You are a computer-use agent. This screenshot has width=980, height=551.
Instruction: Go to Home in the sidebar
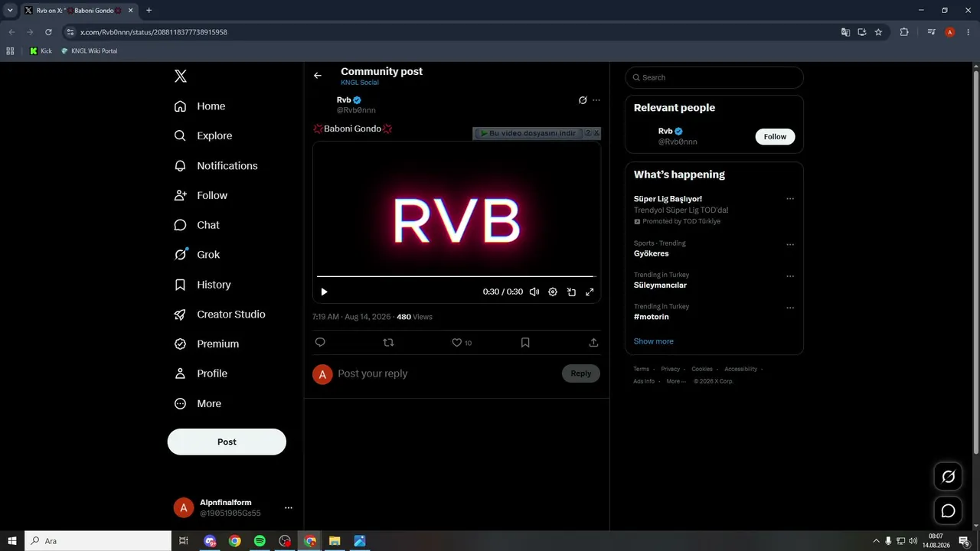coord(200,106)
